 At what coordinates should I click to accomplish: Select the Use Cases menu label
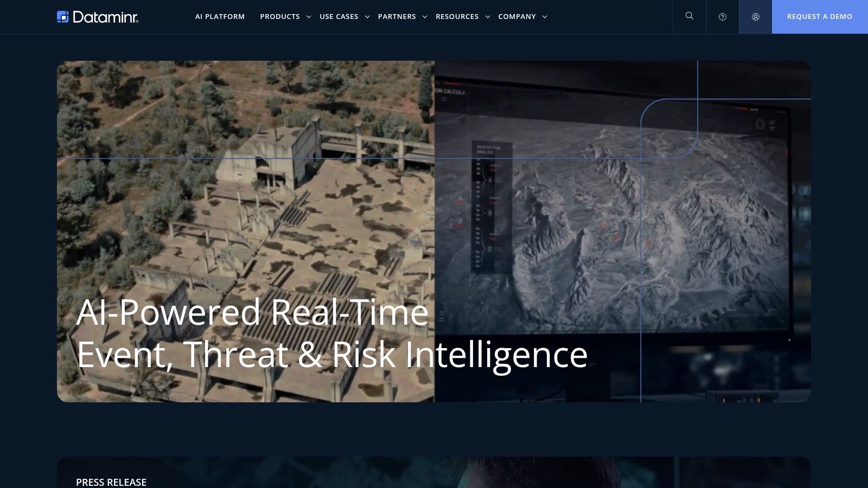[339, 17]
